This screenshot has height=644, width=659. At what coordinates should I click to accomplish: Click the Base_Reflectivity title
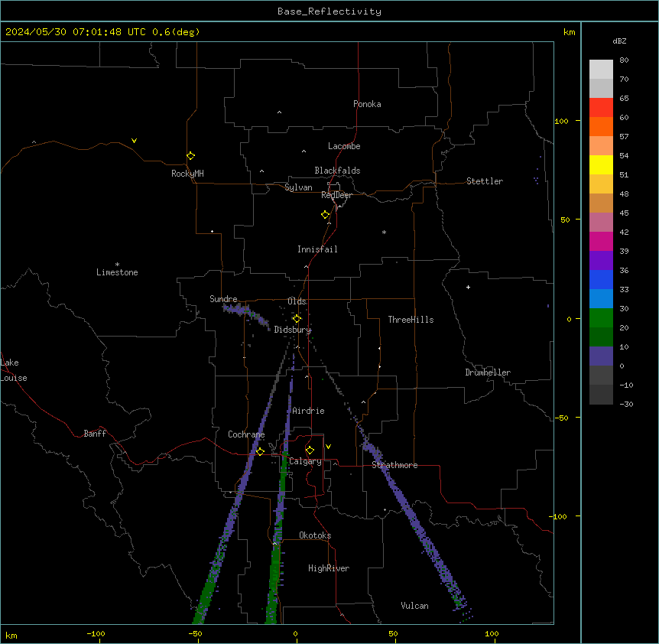pyautogui.click(x=329, y=11)
